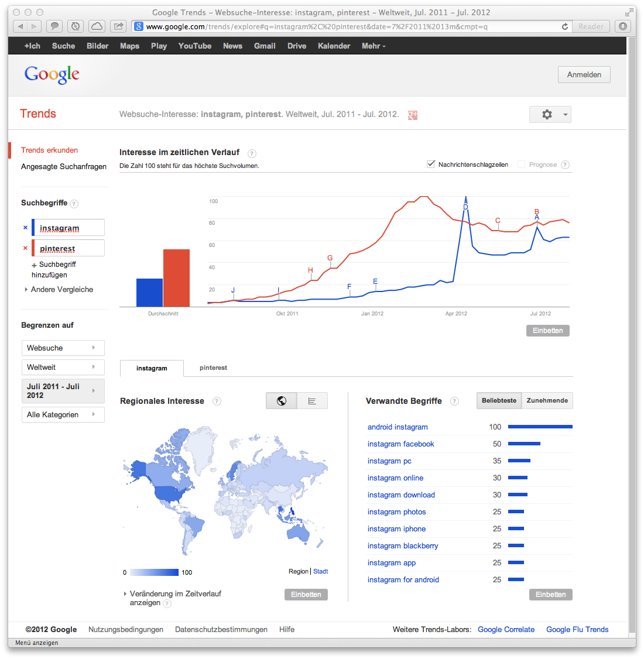Click the Share toolbar icon

click(x=118, y=26)
